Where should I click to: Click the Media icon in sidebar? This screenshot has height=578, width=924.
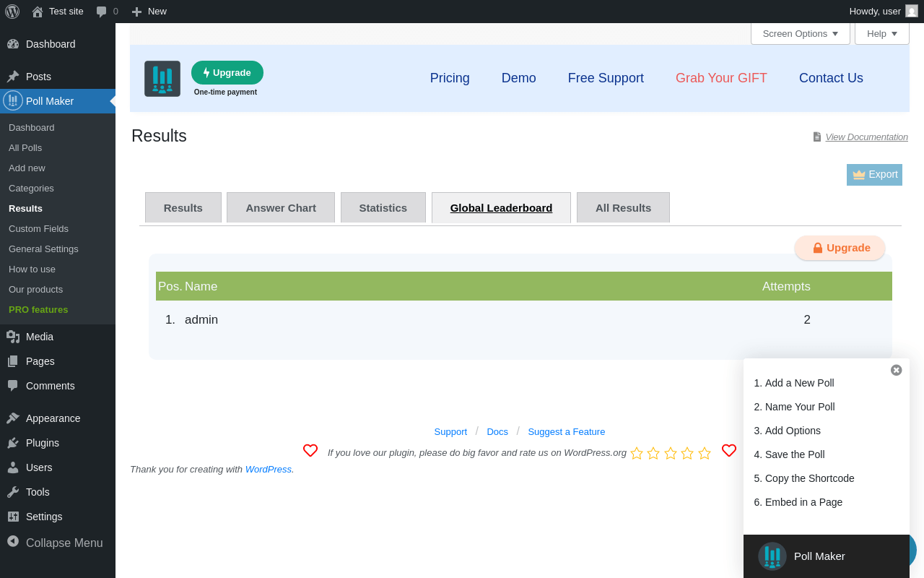(x=13, y=337)
